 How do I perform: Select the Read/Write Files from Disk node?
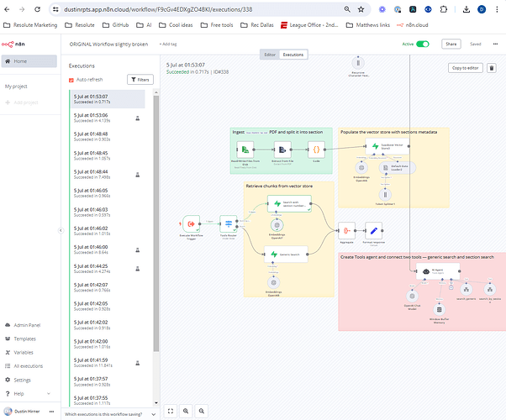click(x=245, y=150)
